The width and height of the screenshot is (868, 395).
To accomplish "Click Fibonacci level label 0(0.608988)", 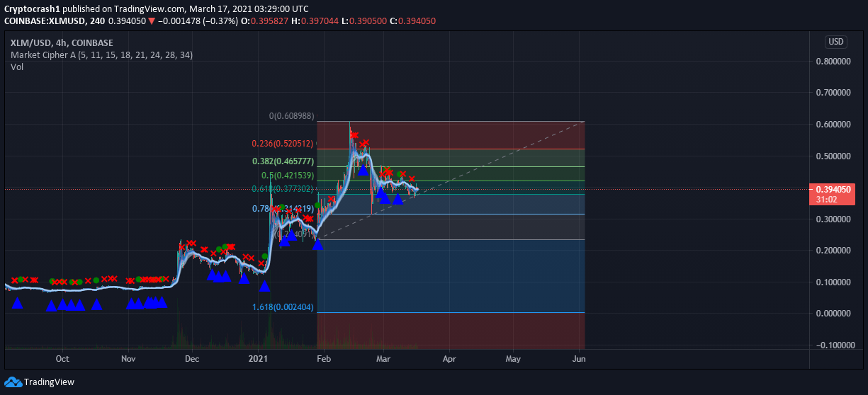I will pyautogui.click(x=291, y=116).
